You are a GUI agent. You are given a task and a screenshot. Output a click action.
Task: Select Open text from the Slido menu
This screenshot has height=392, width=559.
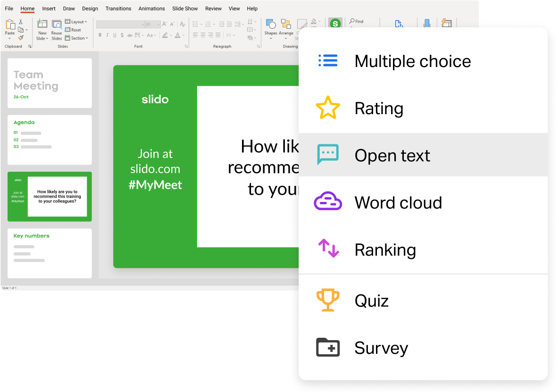point(392,155)
